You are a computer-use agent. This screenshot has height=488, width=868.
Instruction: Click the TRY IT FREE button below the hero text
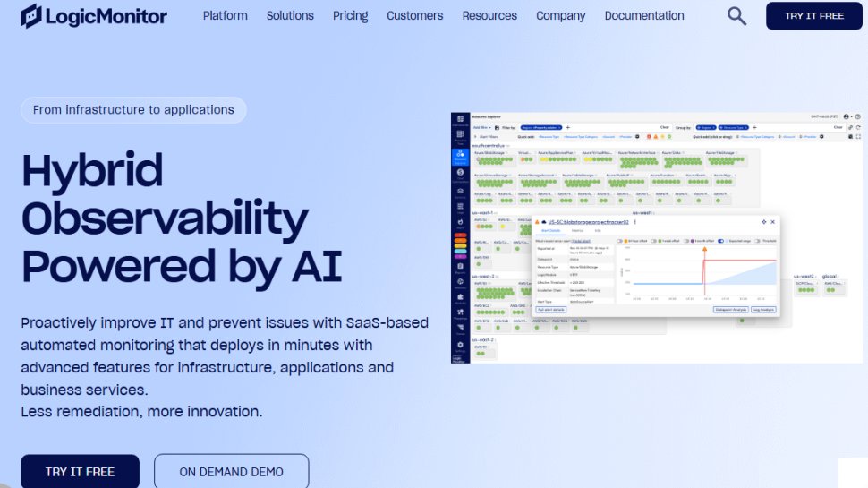tap(80, 471)
